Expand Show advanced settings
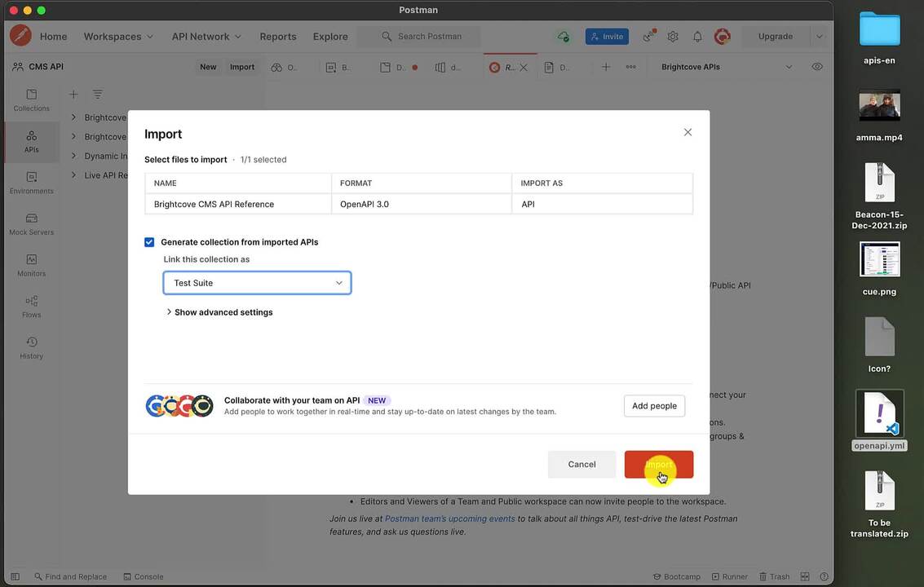This screenshot has height=587, width=924. tap(219, 312)
